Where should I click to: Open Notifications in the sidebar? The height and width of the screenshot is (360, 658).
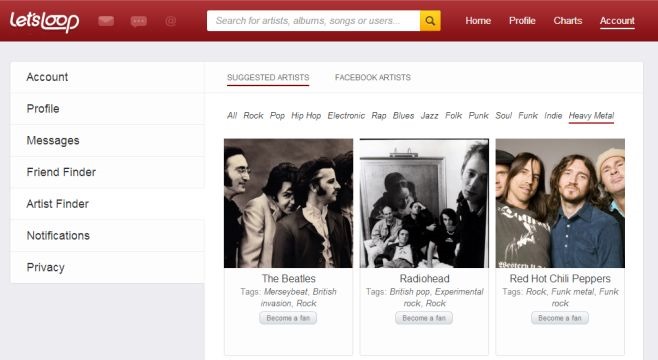point(107,236)
